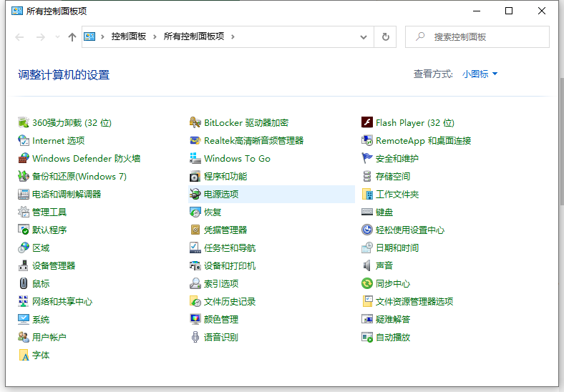Open the 恢复 recovery icon

(x=195, y=212)
